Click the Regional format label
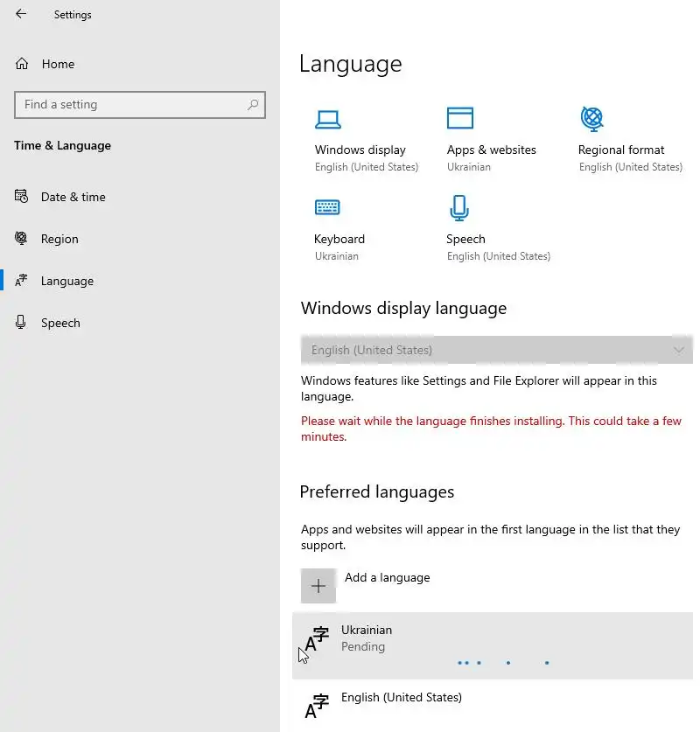 [621, 150]
